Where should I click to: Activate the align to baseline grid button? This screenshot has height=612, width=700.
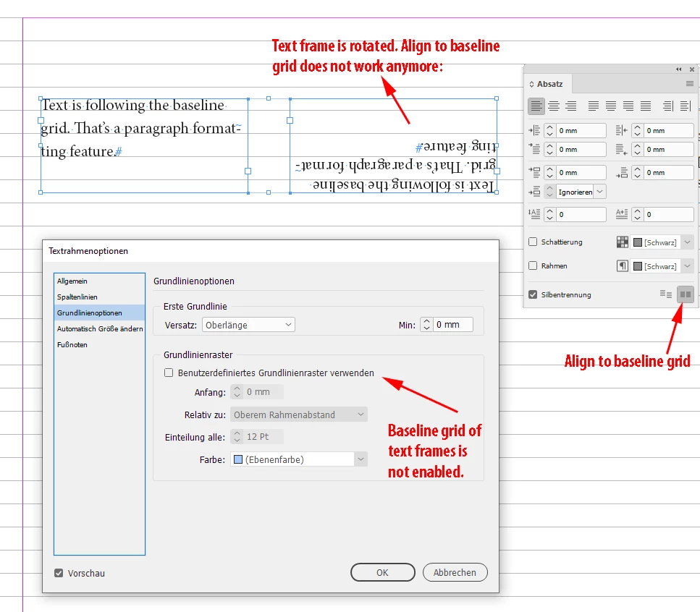coord(686,294)
